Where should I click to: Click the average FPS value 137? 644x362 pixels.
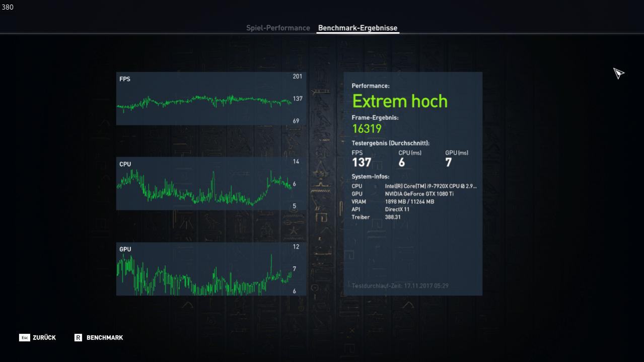click(x=362, y=162)
